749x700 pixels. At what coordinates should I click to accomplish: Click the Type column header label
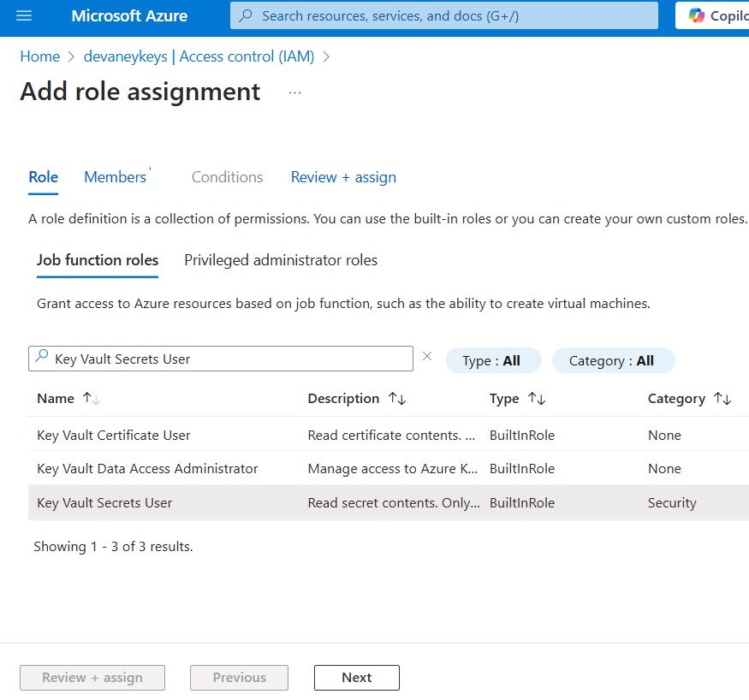click(504, 398)
